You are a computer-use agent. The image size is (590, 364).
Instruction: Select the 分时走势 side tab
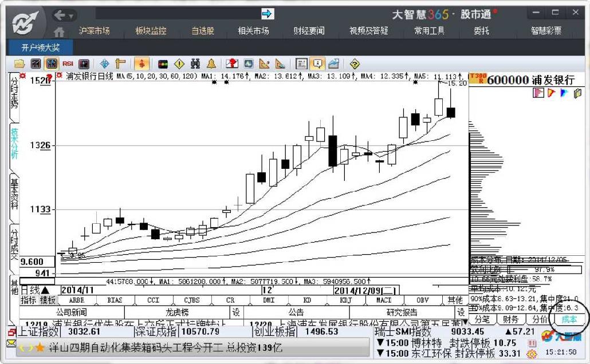click(x=14, y=93)
